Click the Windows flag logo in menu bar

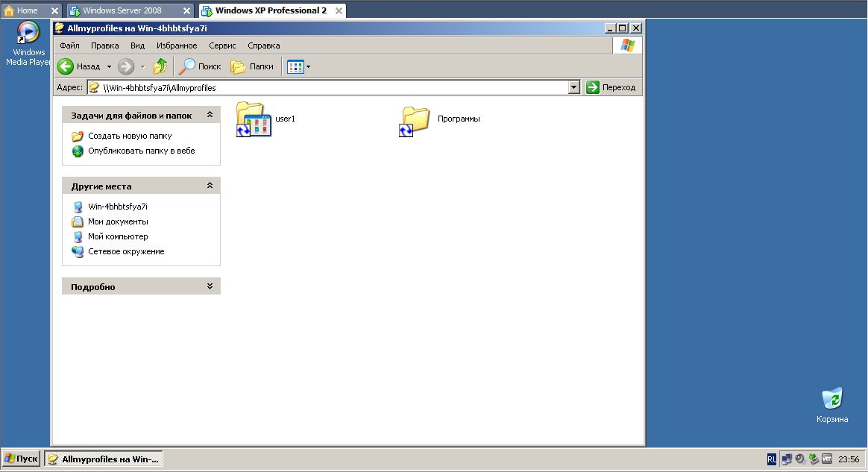click(627, 45)
